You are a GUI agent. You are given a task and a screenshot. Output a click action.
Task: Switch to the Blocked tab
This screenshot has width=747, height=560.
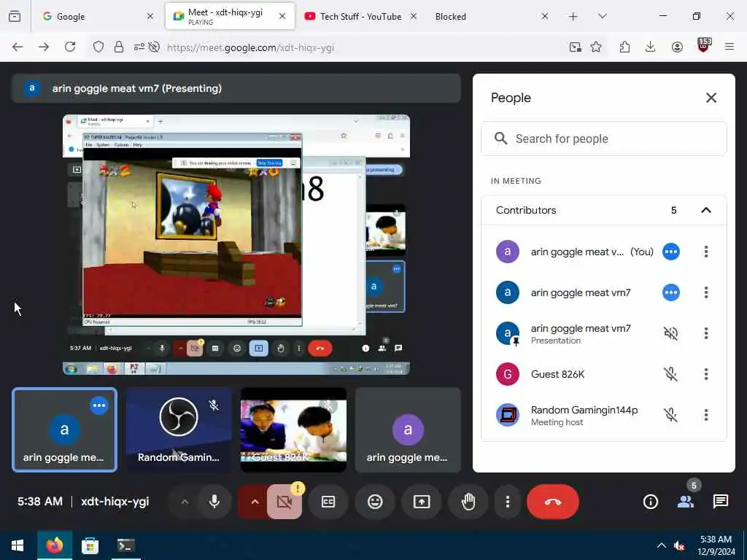(491, 16)
